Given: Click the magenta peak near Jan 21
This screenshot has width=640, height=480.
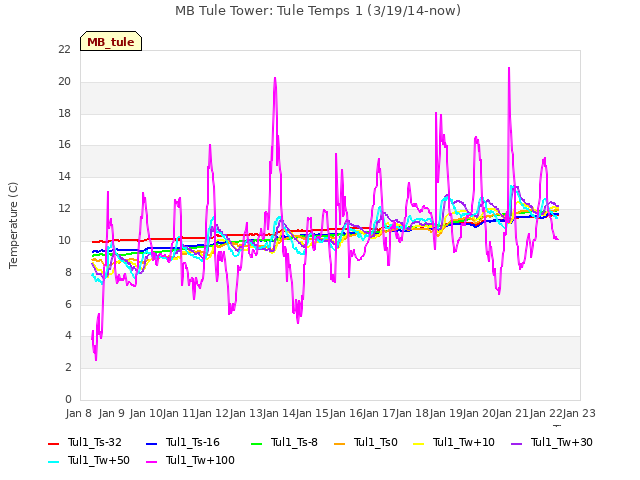Looking at the screenshot, I should (509, 69).
